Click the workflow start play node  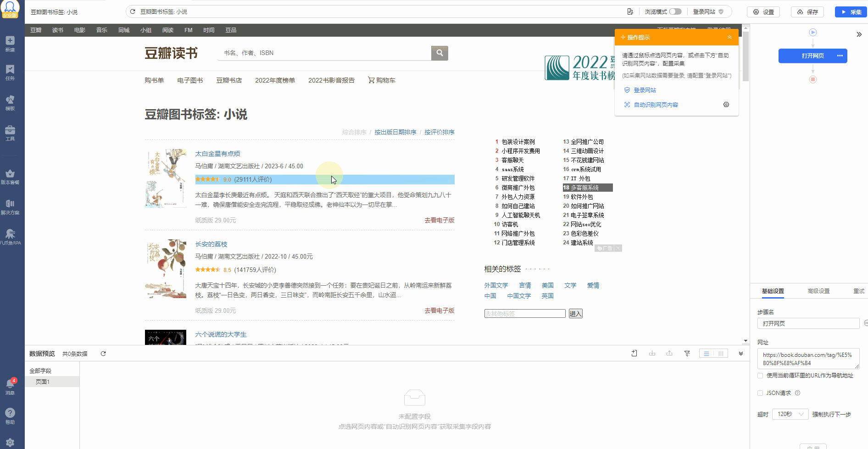coord(813,32)
